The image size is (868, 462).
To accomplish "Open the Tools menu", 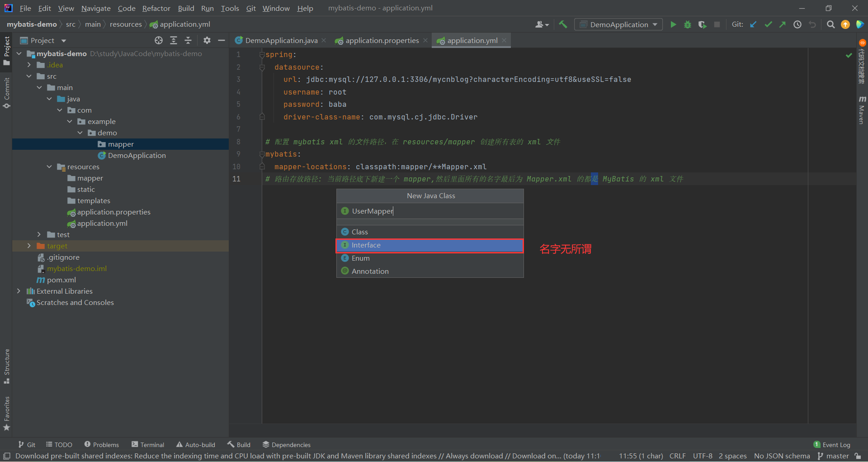I will pos(230,8).
